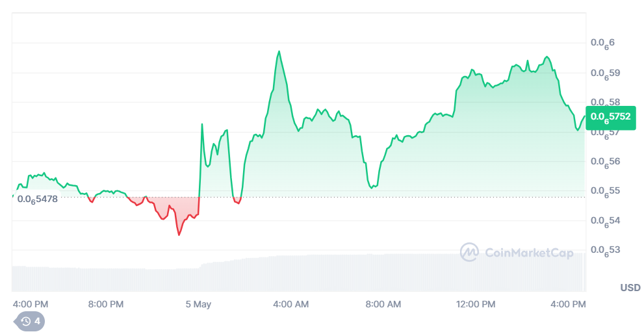Click the 0.0₆56 price axis label
The height and width of the screenshot is (334, 644).
pos(604,161)
